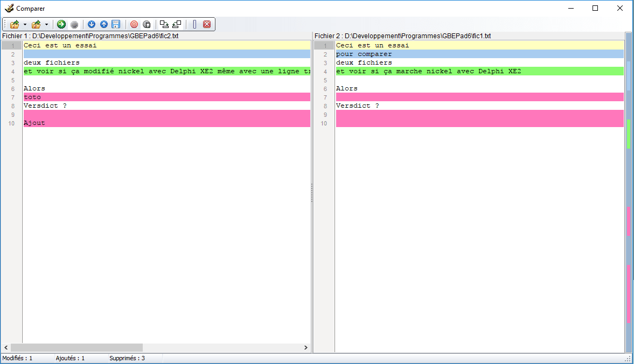Click the empty pink line 7 in Fichier 2
634x364 pixels.
pos(479,97)
